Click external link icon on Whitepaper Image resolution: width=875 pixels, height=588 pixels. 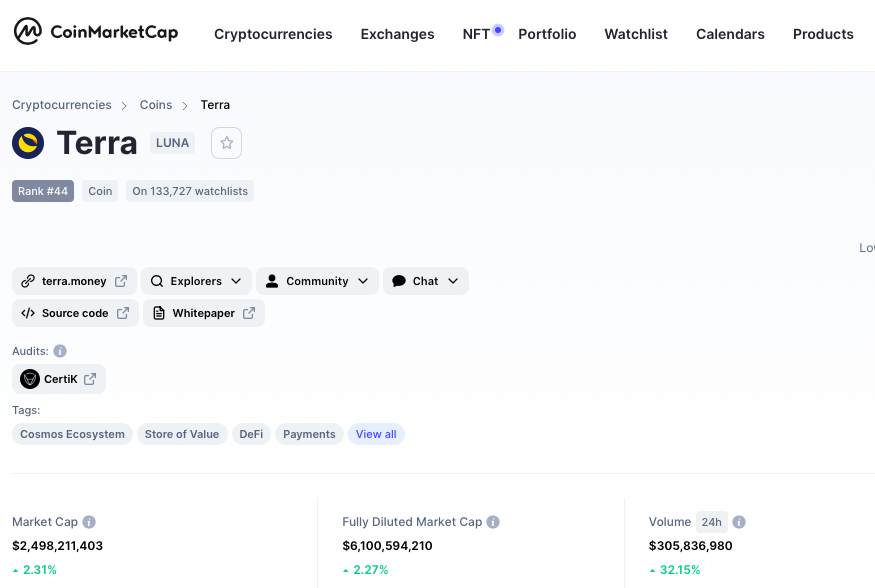249,313
